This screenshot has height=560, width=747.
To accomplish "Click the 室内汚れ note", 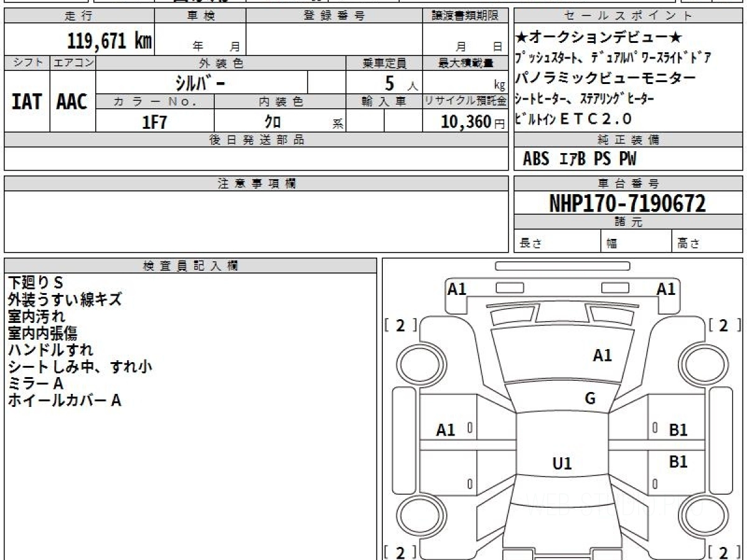I will pos(36,317).
